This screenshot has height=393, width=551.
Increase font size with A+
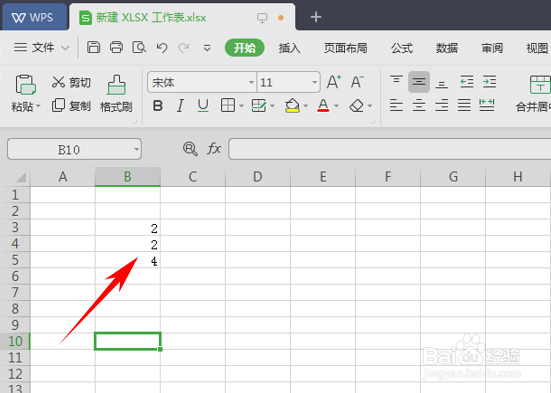(x=333, y=82)
